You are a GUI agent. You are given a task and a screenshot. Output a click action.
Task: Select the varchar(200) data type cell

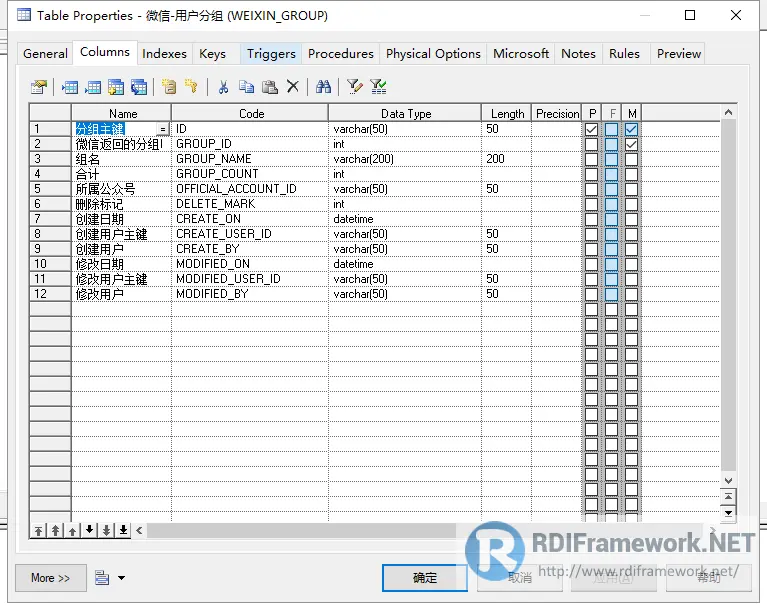pyautogui.click(x=405, y=159)
